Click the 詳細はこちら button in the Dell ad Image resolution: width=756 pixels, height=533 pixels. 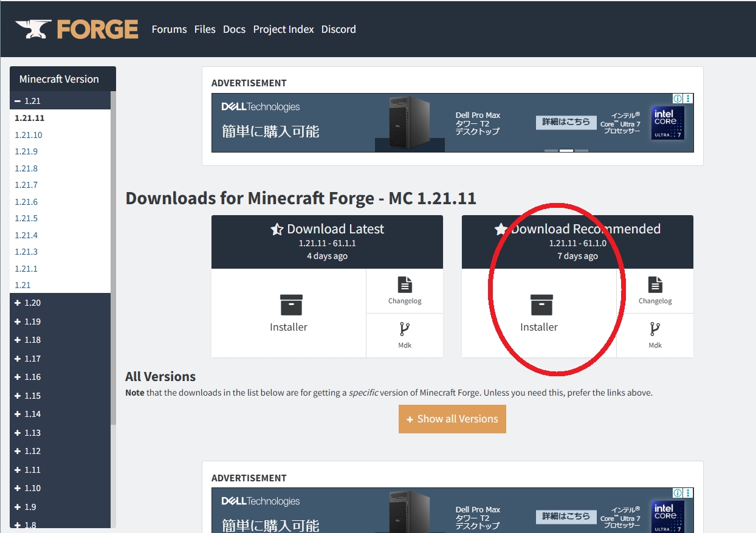pos(566,122)
